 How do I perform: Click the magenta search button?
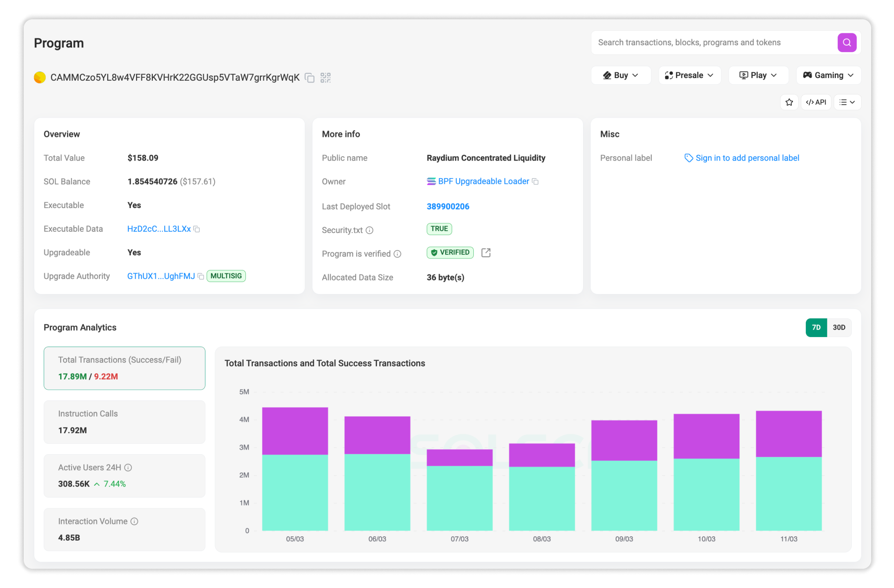847,43
